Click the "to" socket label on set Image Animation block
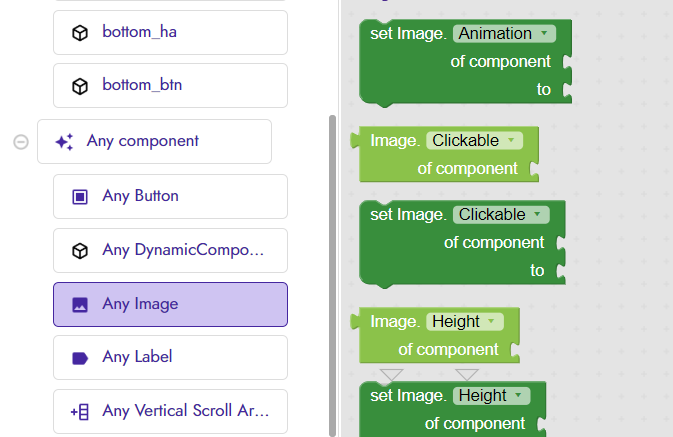The height and width of the screenshot is (437, 673). pyautogui.click(x=543, y=89)
